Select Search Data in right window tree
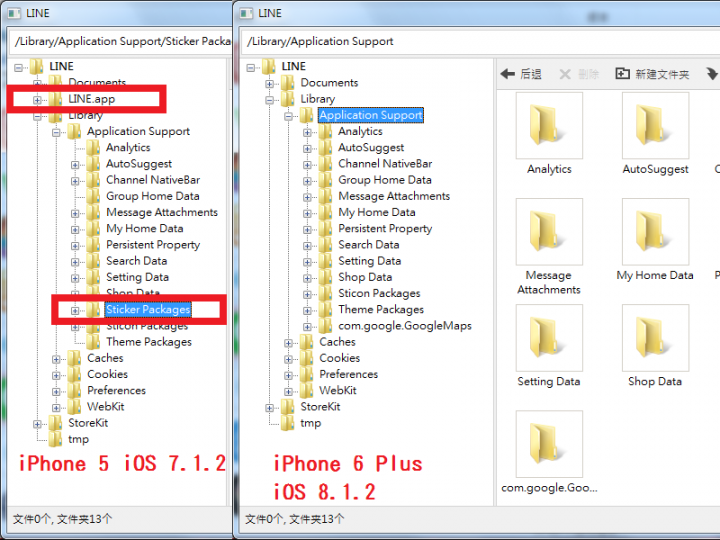 click(369, 244)
